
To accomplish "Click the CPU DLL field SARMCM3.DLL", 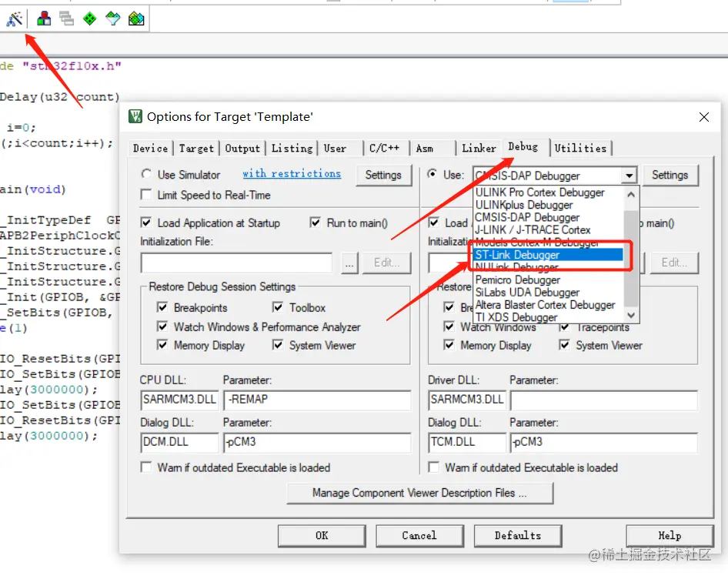I will (179, 400).
